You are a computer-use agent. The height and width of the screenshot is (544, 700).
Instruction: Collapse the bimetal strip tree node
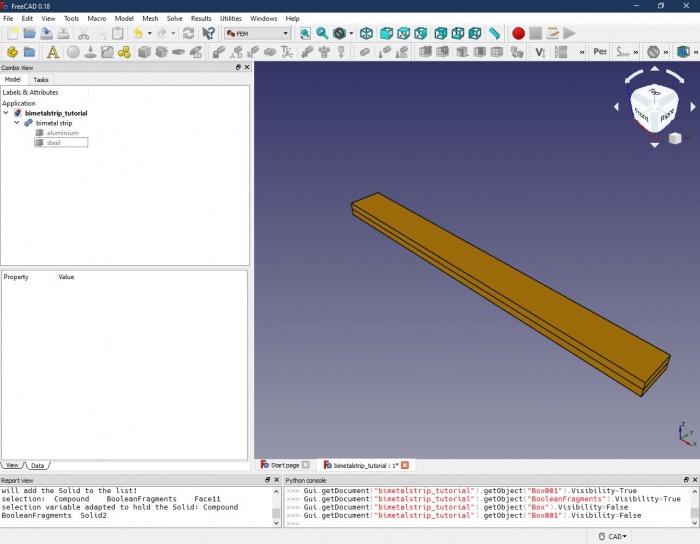pos(17,123)
